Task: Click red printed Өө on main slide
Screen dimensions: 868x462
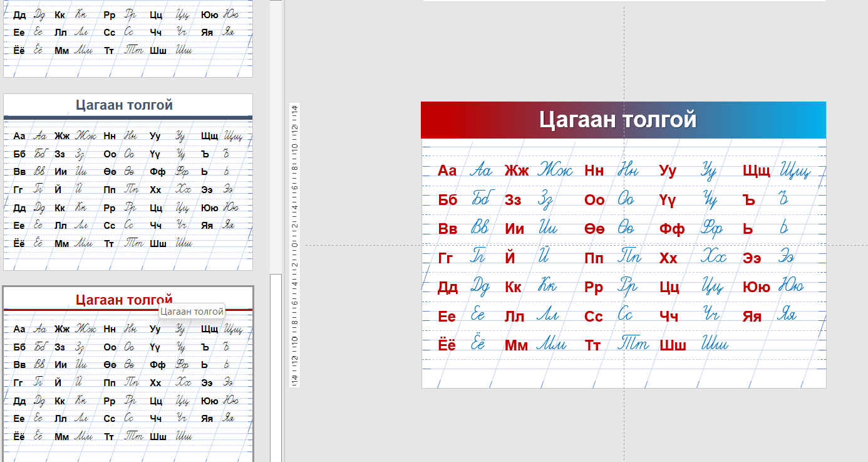Action: [594, 229]
